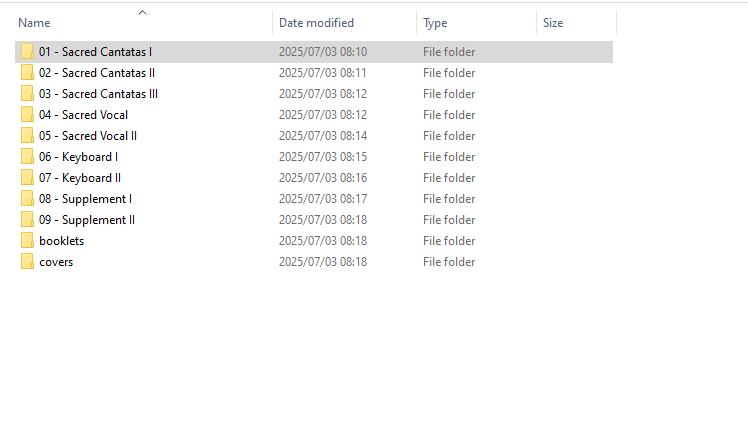Sort folders by the Type column
748x447 pixels.
pyautogui.click(x=435, y=23)
